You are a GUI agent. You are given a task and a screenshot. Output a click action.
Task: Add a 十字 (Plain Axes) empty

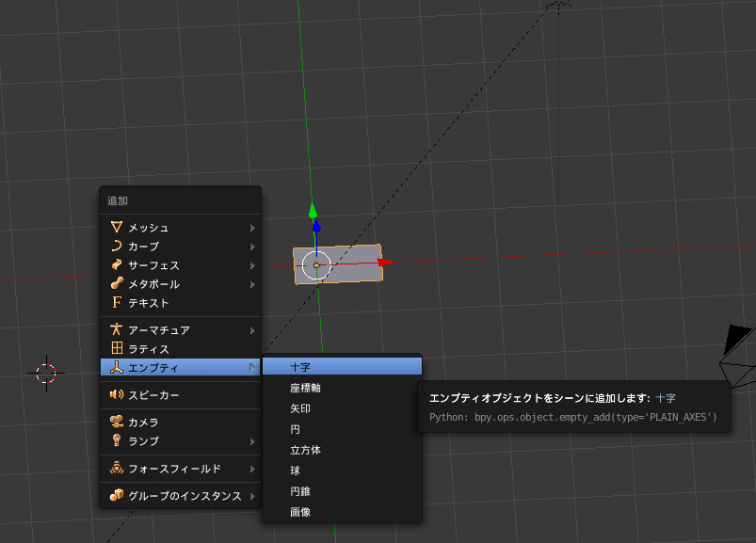(343, 367)
